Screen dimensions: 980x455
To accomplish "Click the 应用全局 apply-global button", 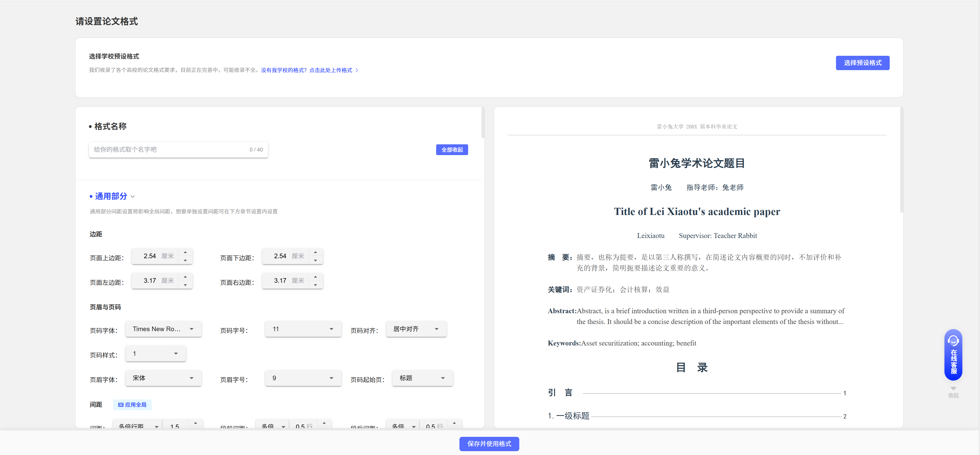I will 132,405.
